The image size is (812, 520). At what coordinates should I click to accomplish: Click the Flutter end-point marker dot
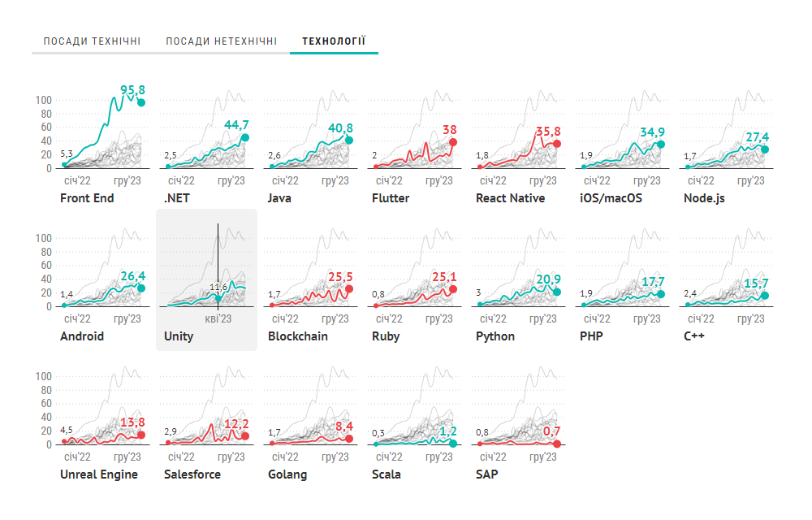click(x=453, y=142)
